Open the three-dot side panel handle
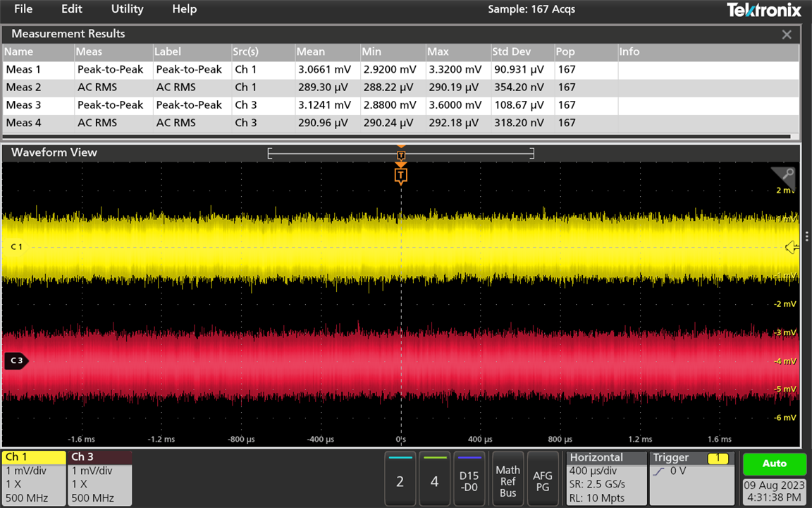812x508 pixels. click(807, 237)
